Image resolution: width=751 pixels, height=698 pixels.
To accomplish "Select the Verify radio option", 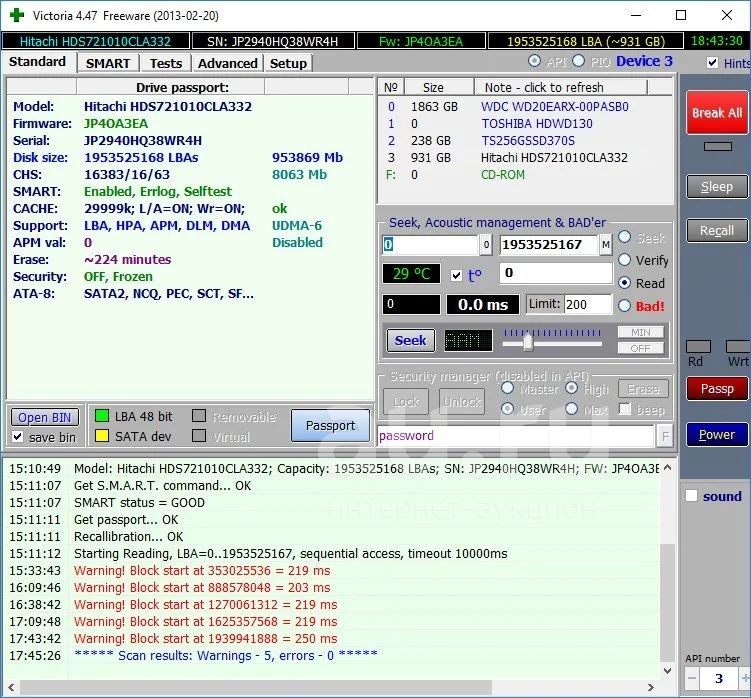I will pyautogui.click(x=625, y=260).
